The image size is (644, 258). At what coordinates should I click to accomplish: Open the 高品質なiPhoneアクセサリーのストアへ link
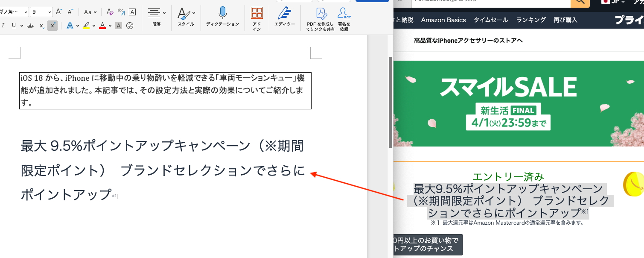[468, 41]
